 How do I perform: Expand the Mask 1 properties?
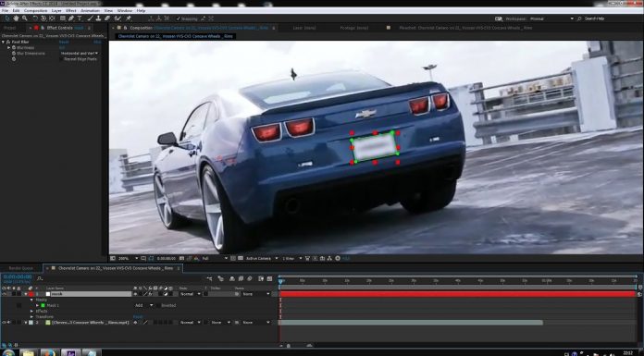[x=37, y=305]
